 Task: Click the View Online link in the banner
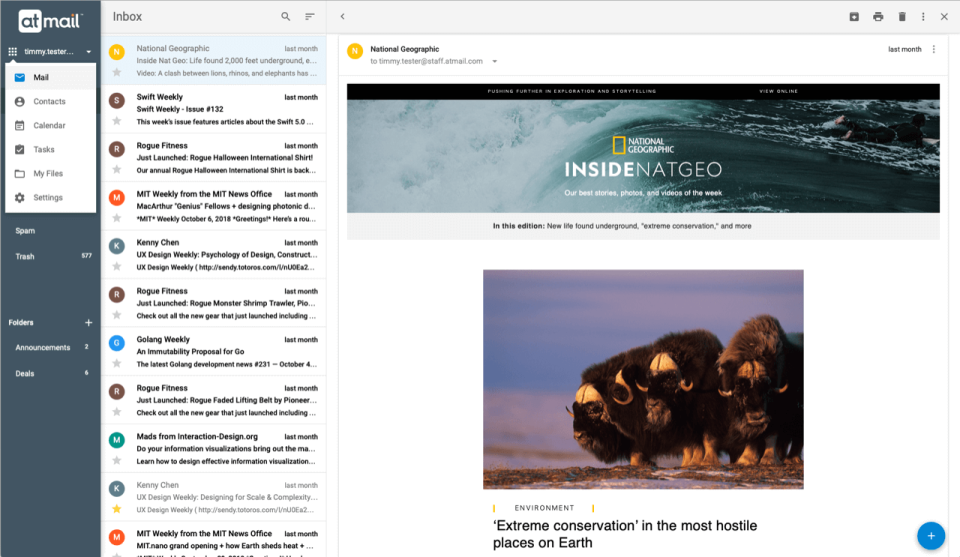(778, 91)
